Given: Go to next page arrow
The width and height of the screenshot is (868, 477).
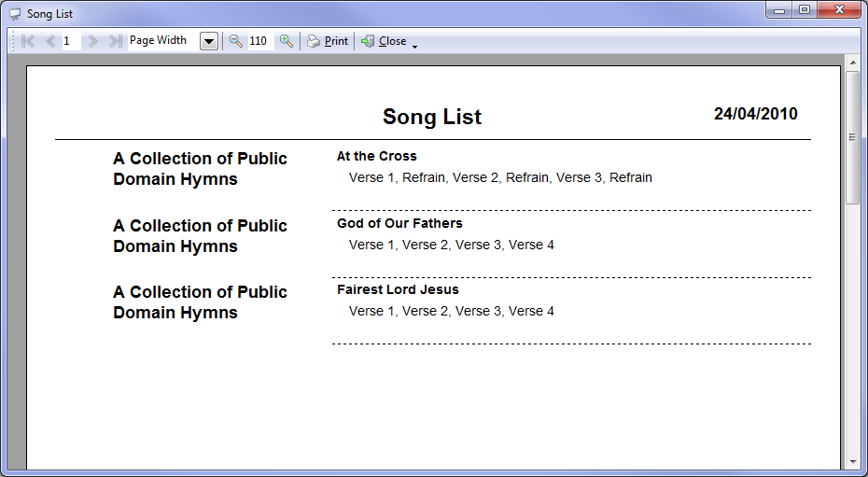Looking at the screenshot, I should (x=93, y=41).
